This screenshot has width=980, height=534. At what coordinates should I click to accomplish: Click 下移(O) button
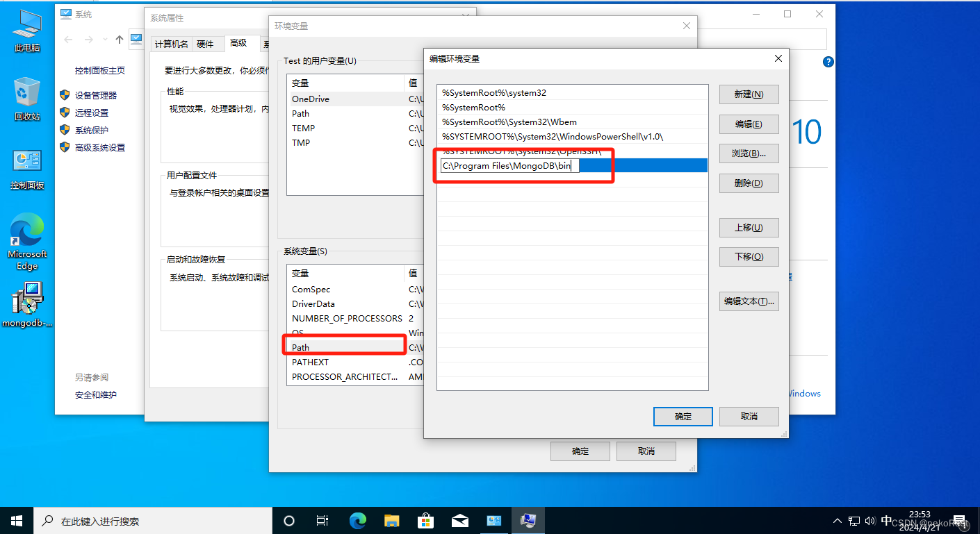[x=749, y=256]
